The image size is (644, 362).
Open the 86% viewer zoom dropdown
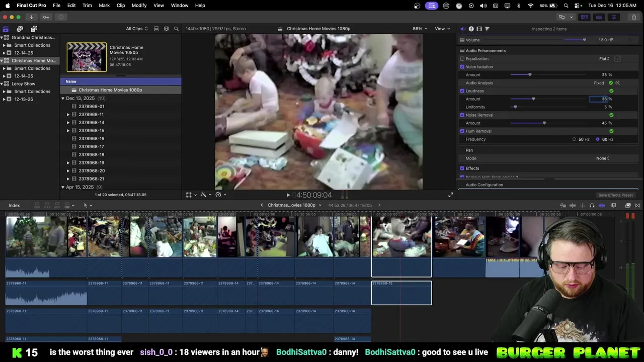(x=420, y=29)
